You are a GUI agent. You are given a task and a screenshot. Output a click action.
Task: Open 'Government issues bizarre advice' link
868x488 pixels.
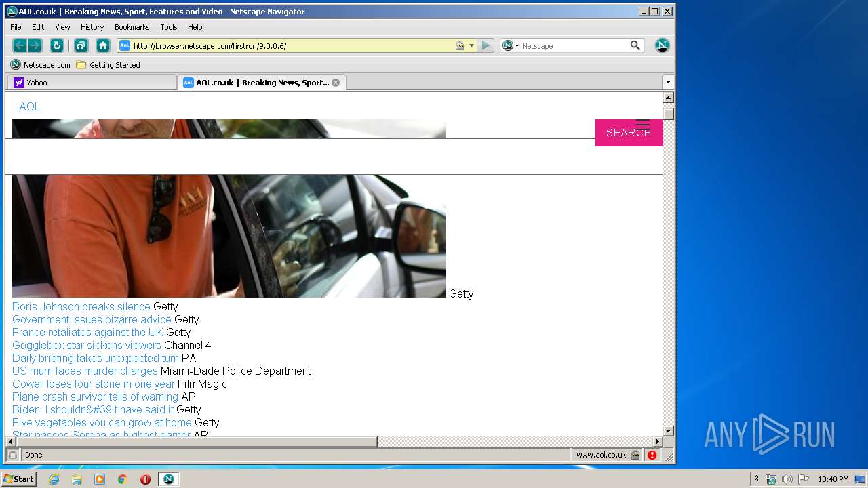[x=92, y=319]
